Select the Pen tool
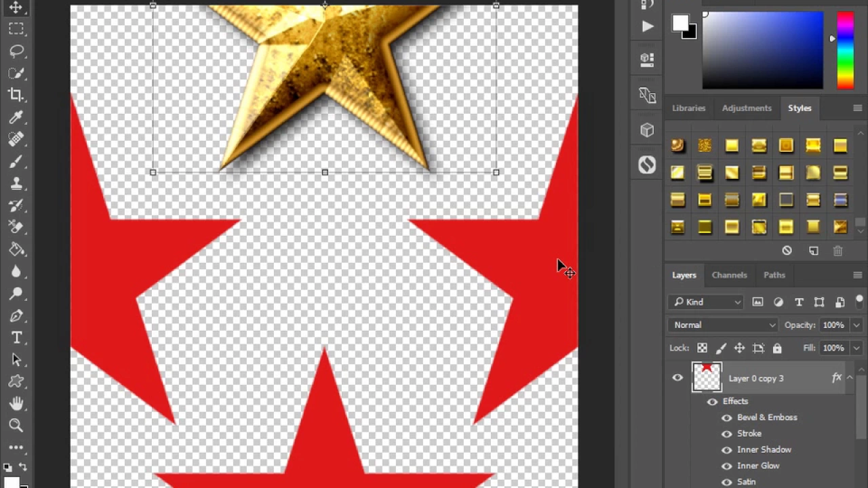 [16, 316]
